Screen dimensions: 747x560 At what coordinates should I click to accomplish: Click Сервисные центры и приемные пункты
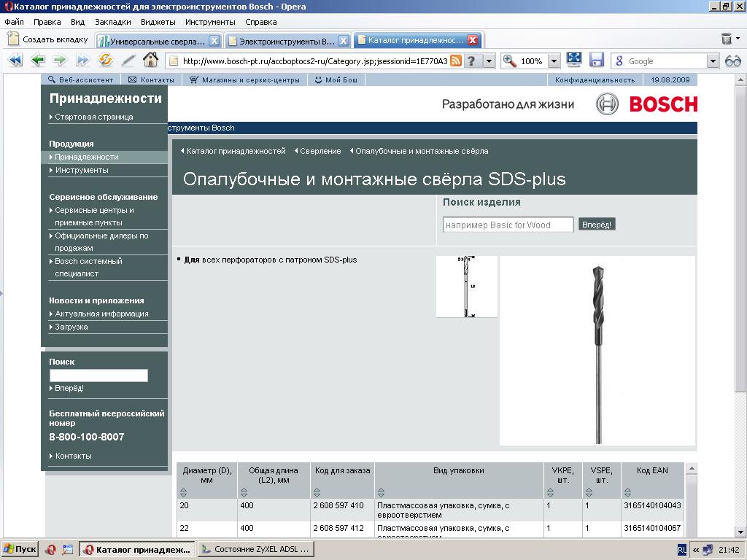pos(94,216)
